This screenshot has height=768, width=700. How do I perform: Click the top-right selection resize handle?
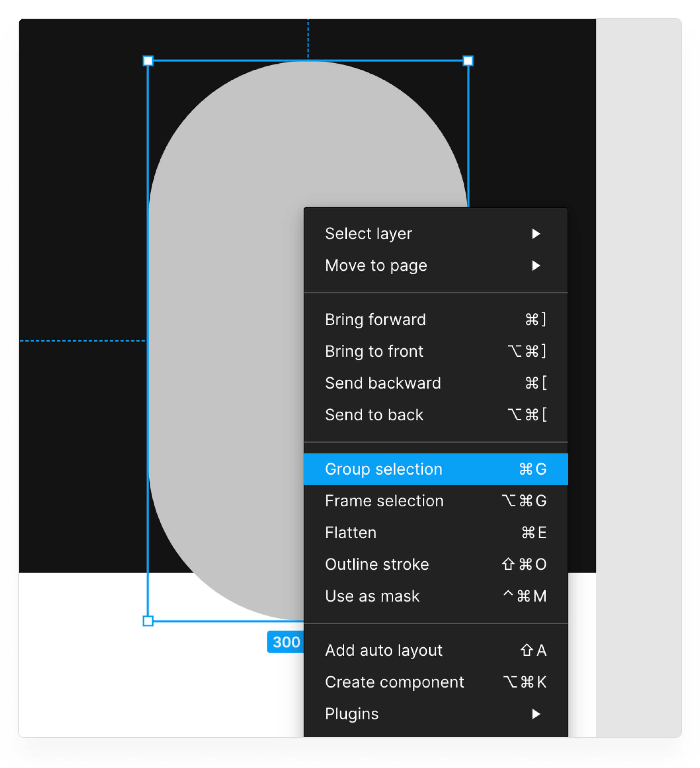point(468,61)
